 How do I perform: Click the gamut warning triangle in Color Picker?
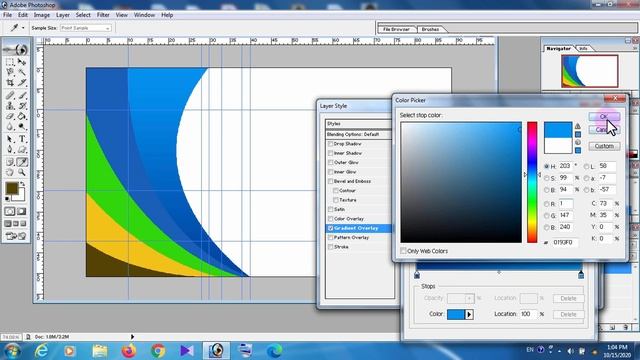[x=578, y=126]
